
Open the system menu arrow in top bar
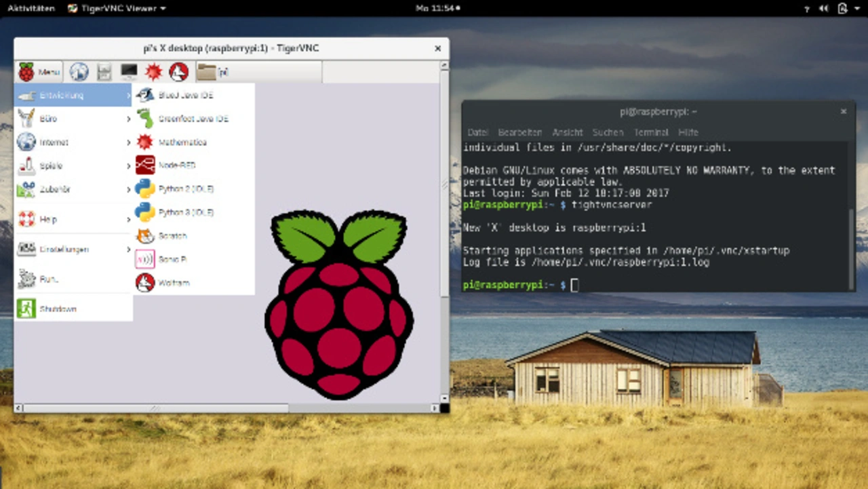click(858, 8)
